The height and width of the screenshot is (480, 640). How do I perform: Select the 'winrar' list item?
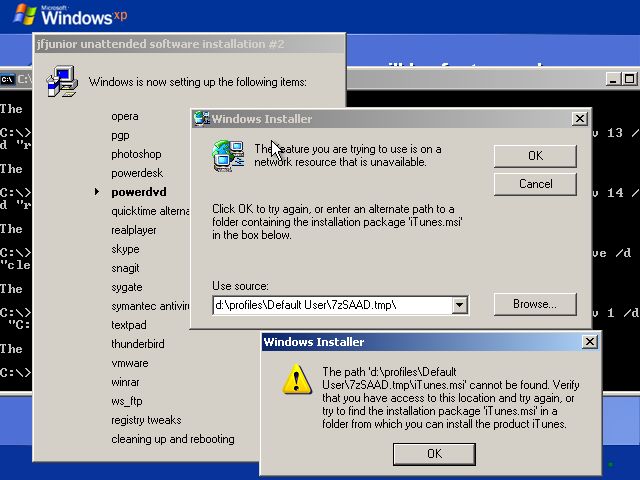pos(125,382)
